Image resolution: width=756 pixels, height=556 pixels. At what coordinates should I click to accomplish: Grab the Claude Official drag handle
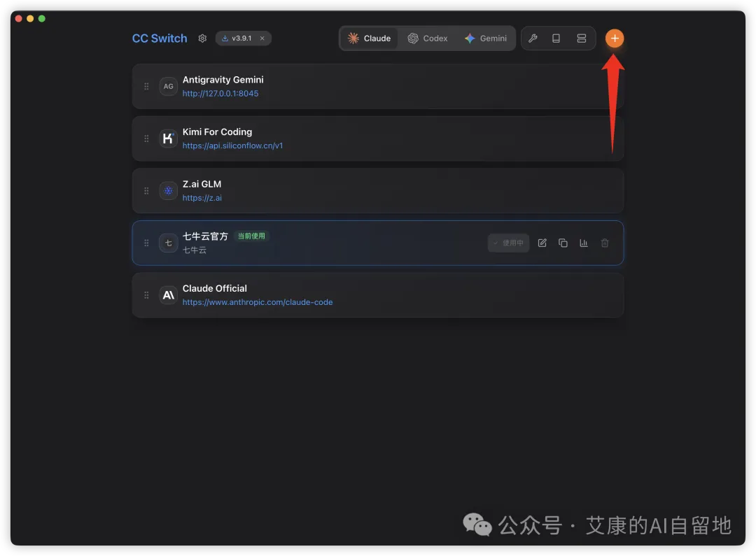(x=146, y=295)
